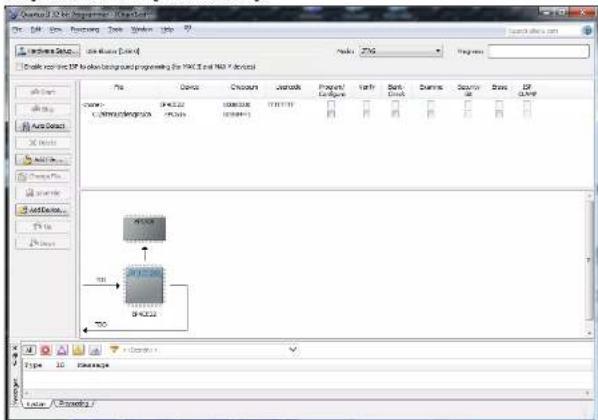The image size is (598, 420).
Task: Click the Auto Detect button
Action: coord(43,126)
